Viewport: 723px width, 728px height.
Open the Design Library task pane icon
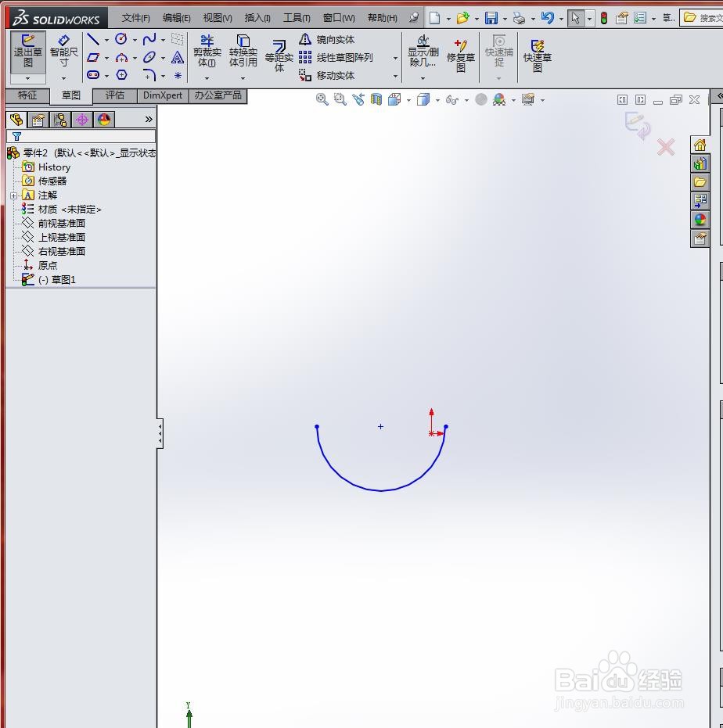tap(700, 164)
